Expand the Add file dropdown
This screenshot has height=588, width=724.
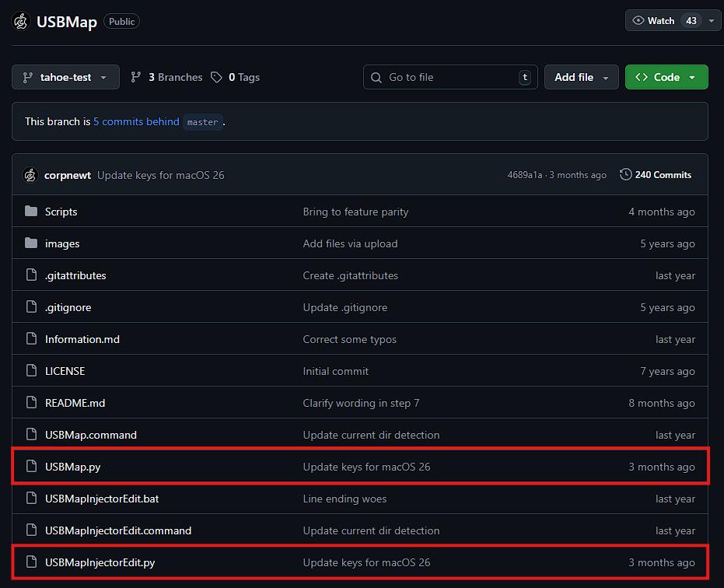point(582,77)
